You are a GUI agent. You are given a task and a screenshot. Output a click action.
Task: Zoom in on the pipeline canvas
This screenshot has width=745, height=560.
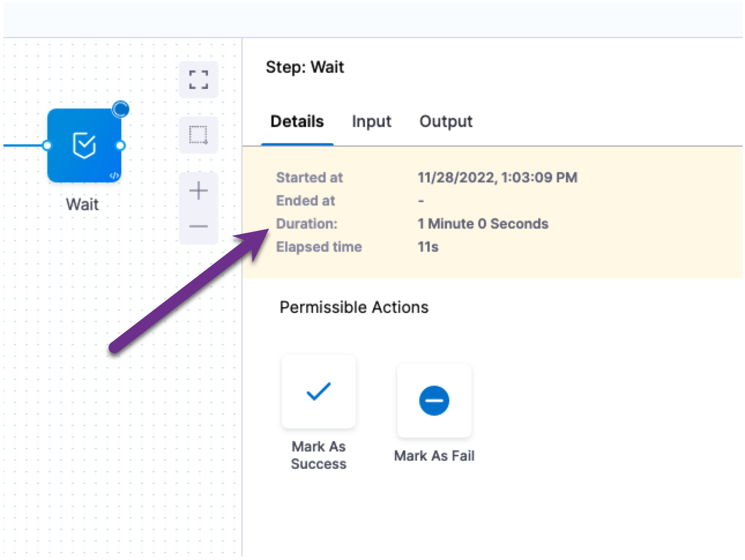tap(199, 191)
